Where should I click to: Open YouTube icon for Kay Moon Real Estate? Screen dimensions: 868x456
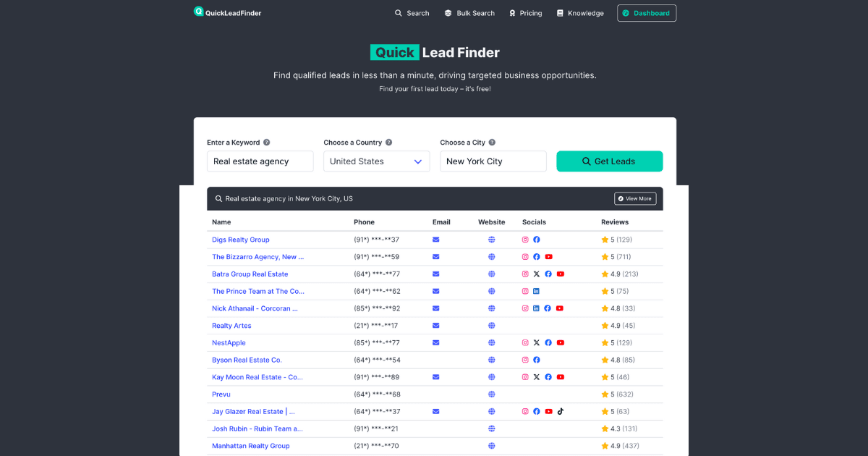click(561, 377)
